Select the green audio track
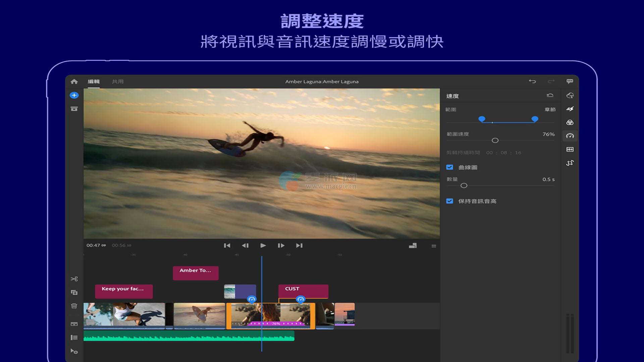 coord(189,336)
